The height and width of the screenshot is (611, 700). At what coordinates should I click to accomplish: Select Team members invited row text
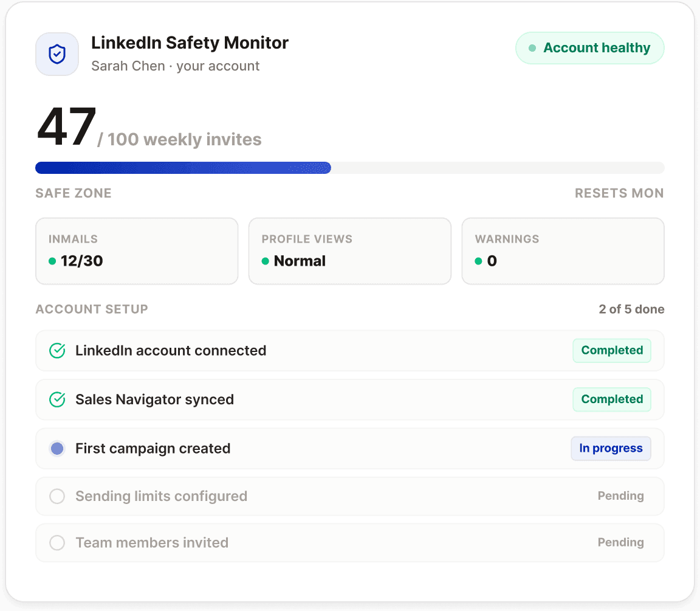[152, 543]
